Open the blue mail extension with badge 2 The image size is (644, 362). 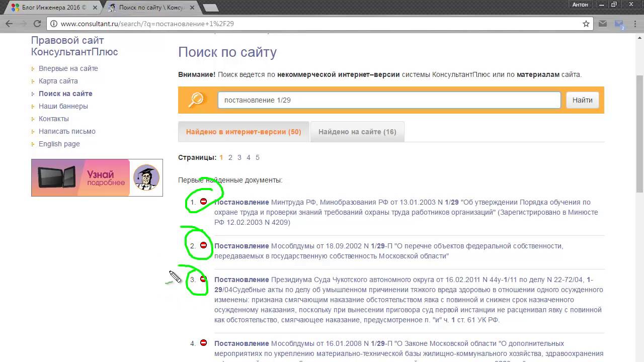[619, 24]
